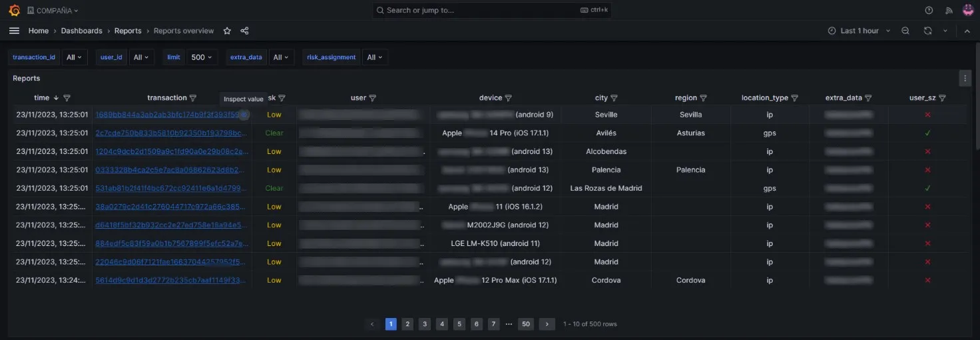Image resolution: width=980 pixels, height=340 pixels.
Task: Zoom out the time range
Action: (x=905, y=31)
